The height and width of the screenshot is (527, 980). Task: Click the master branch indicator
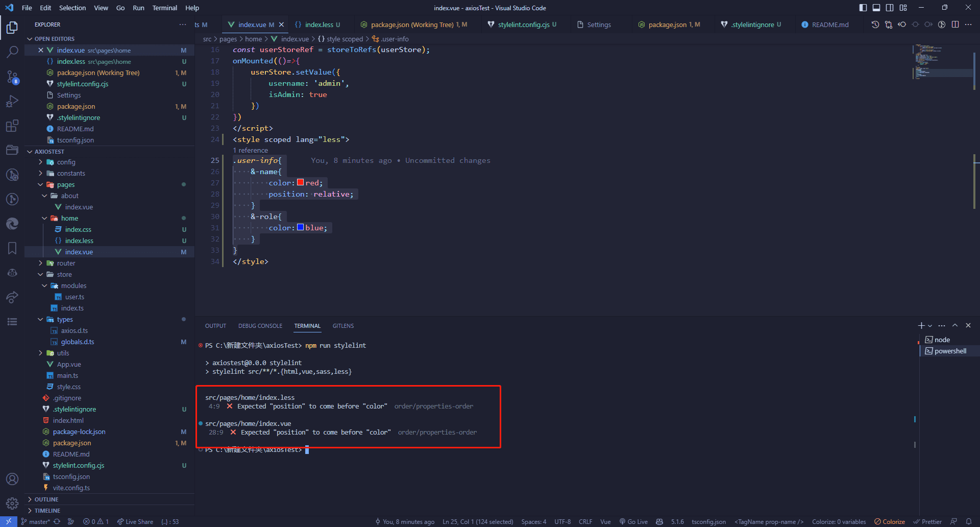click(35, 521)
